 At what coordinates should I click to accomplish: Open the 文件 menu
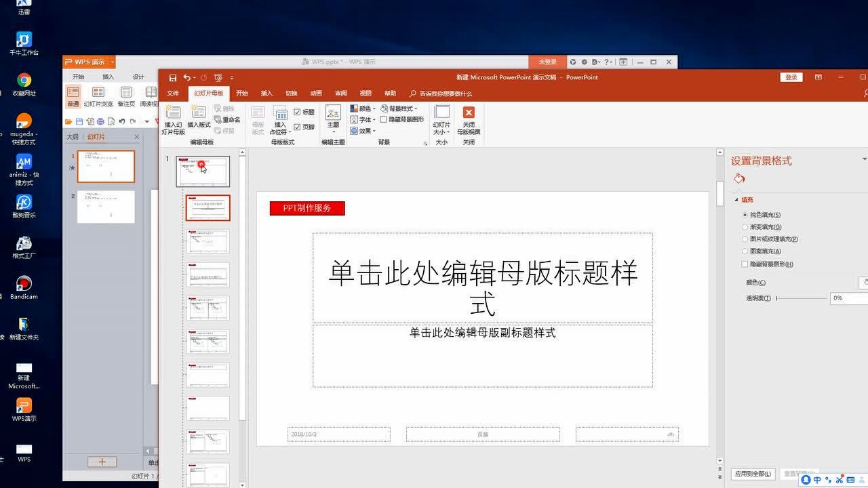click(172, 93)
